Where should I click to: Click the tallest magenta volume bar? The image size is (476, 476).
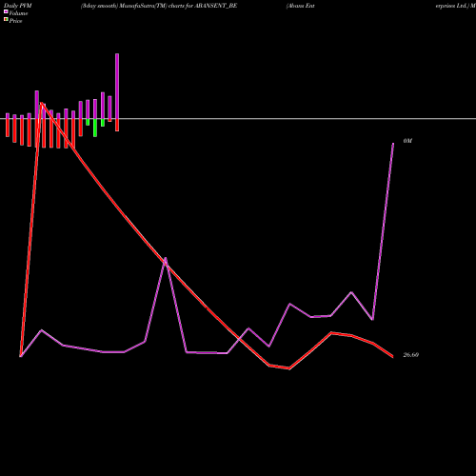click(117, 86)
